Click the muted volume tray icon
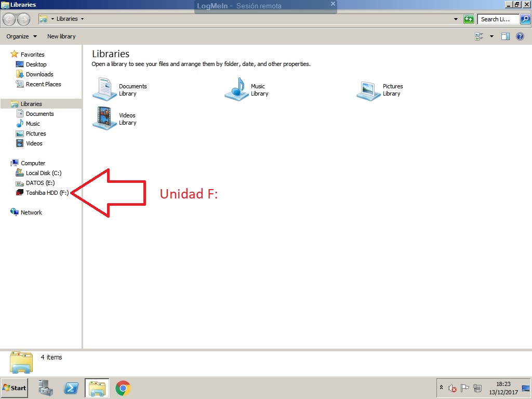This screenshot has width=532, height=399. (x=452, y=388)
